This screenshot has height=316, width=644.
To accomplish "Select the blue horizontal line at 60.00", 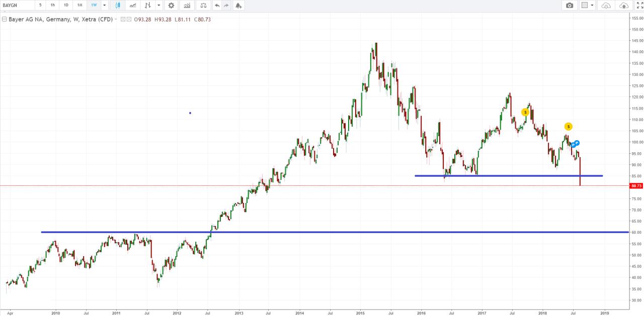I will pos(352,232).
